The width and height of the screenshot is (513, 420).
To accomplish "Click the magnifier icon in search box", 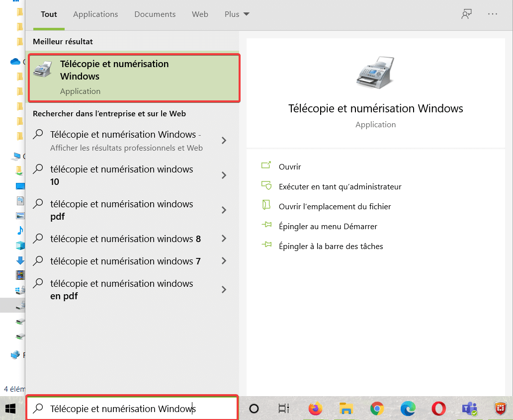I will click(x=38, y=408).
